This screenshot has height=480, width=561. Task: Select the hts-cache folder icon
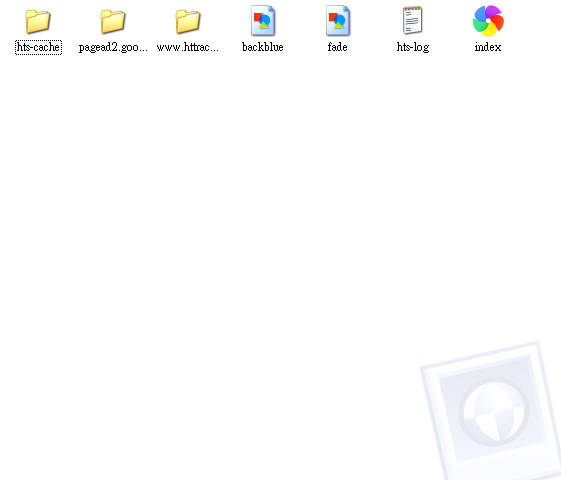(38, 21)
